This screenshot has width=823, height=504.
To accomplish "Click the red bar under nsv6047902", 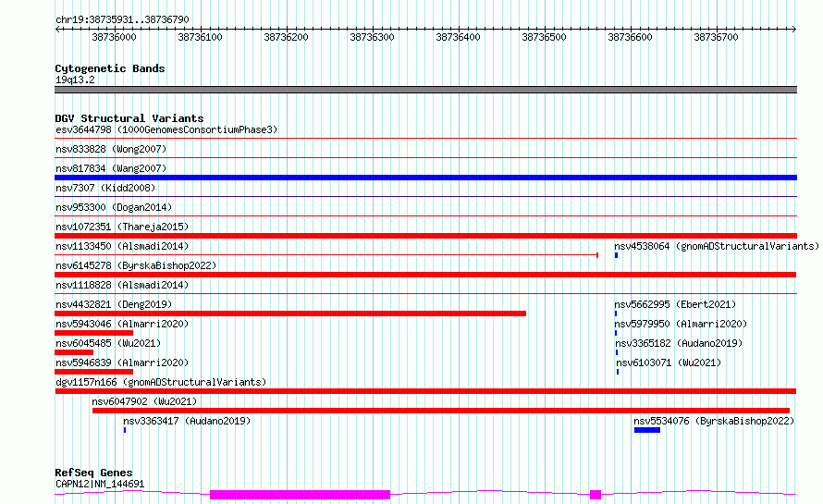I will pyautogui.click(x=441, y=411).
